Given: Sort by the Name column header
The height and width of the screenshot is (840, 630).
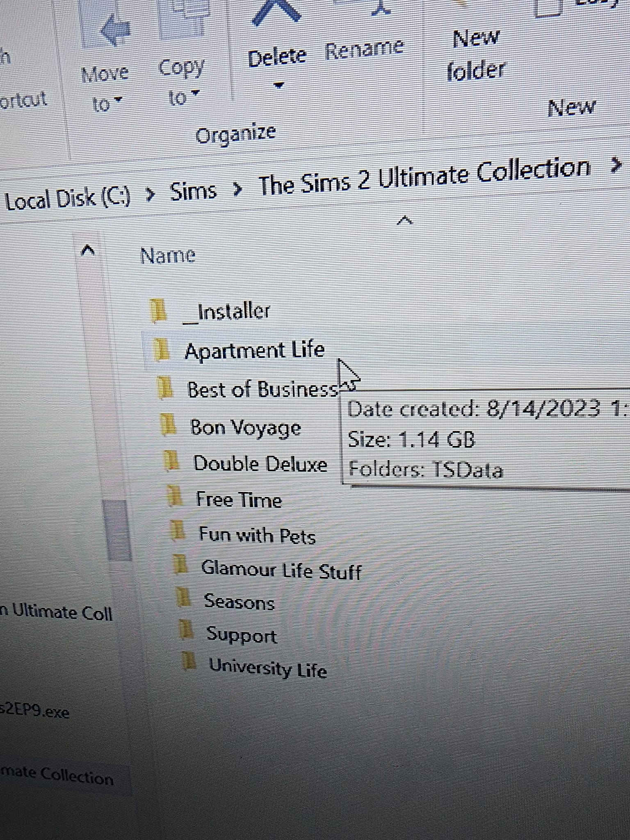Looking at the screenshot, I should click(168, 256).
